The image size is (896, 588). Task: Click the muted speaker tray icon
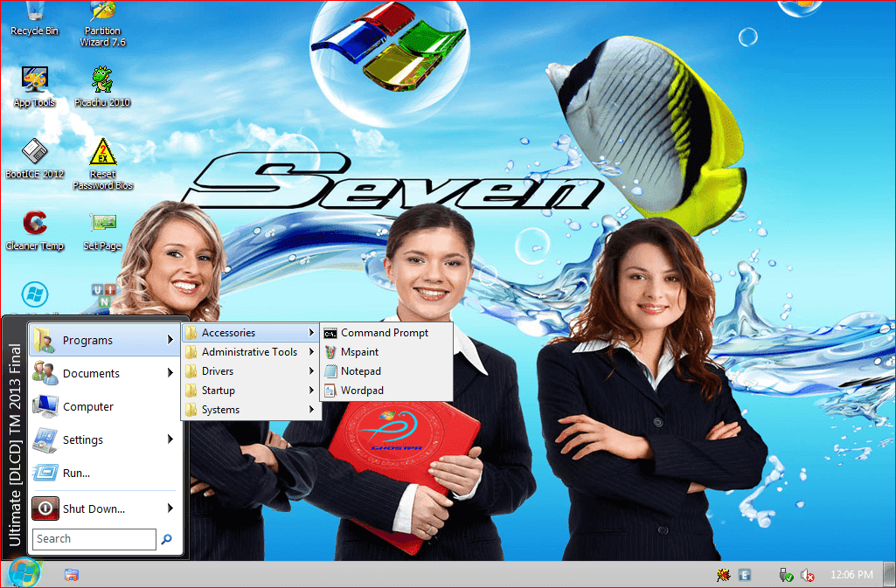[807, 575]
